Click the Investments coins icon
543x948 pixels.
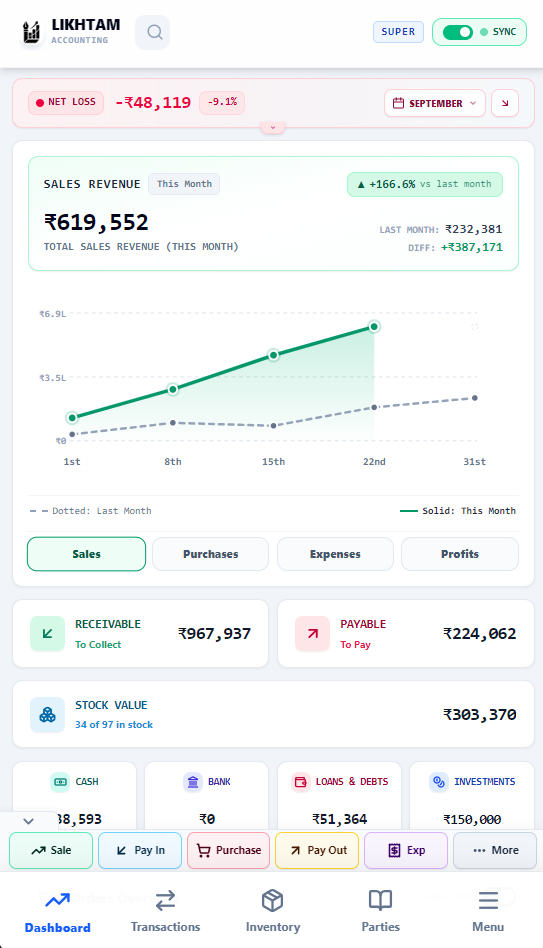click(x=439, y=782)
